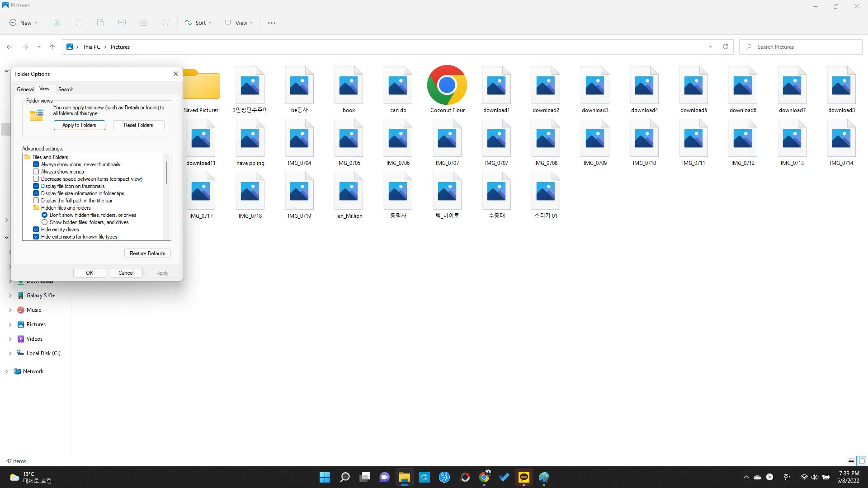
Task: Click the Cut icon in toolbar
Action: 57,23
